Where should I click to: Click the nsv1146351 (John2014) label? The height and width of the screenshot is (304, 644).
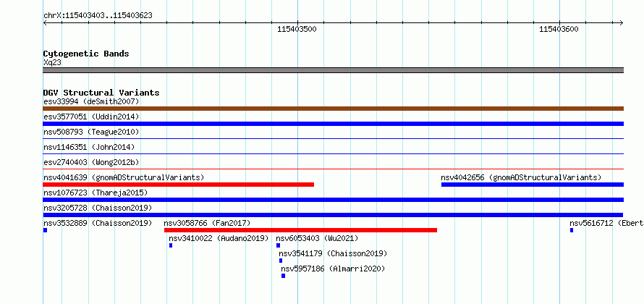[x=89, y=147]
